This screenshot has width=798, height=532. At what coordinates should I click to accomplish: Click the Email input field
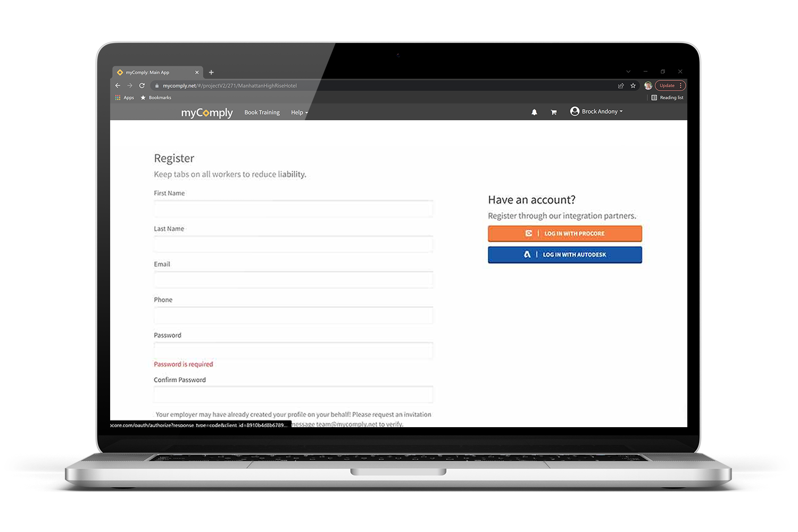[x=293, y=280]
